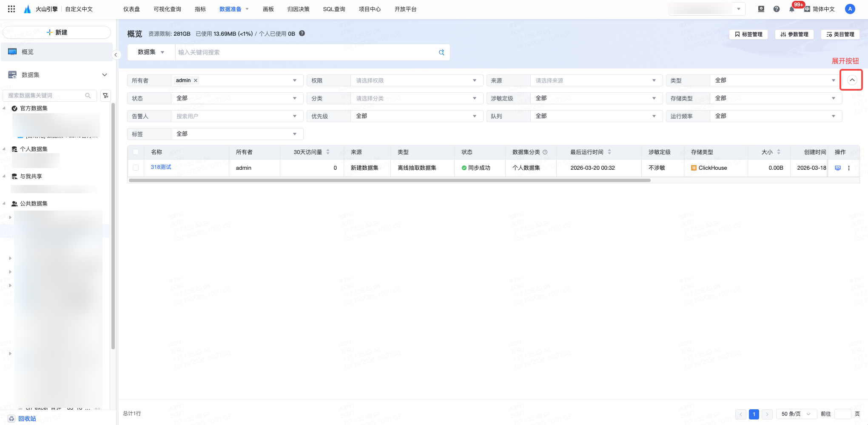868x425 pixels.
Task: Open the 状态 filter dropdown
Action: (x=237, y=98)
